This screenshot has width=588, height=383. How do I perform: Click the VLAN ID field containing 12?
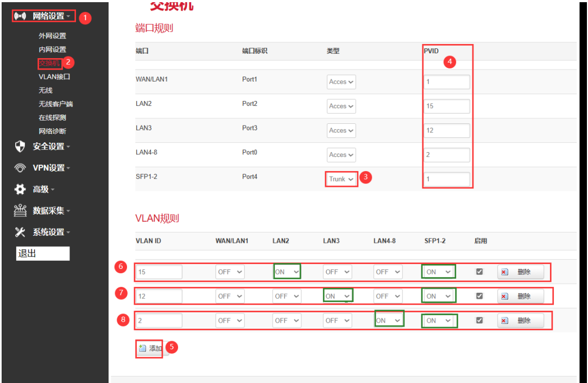tap(159, 297)
